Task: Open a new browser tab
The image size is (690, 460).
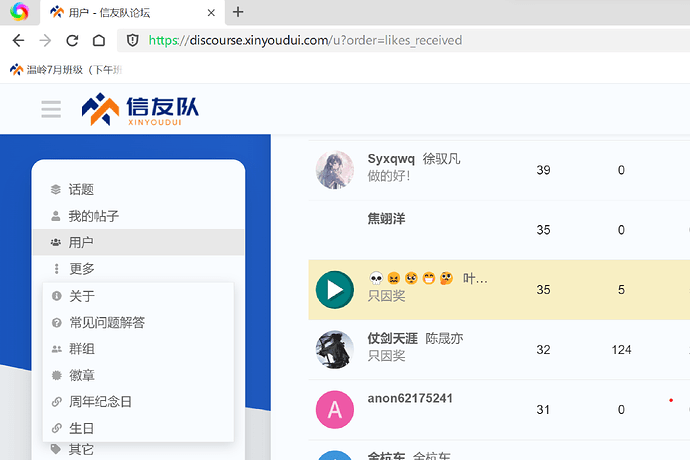Action: coord(238,12)
